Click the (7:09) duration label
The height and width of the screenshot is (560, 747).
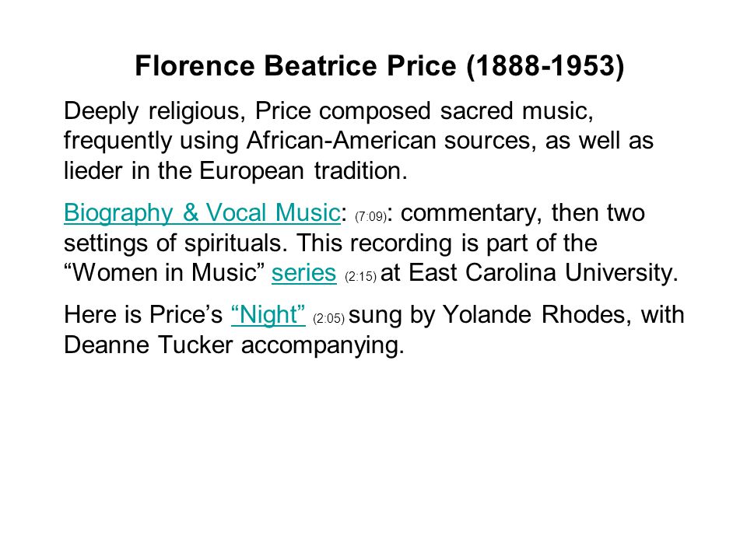(370, 217)
